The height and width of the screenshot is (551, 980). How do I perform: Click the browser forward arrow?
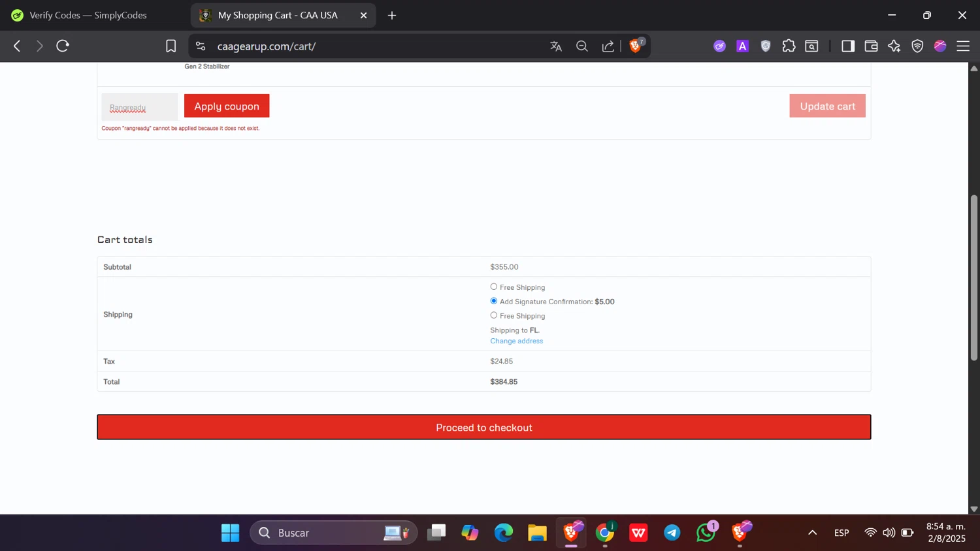pos(39,46)
